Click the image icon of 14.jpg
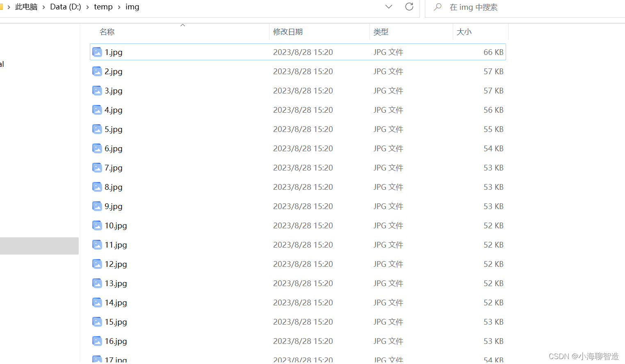The width and height of the screenshot is (625, 364). (x=97, y=303)
